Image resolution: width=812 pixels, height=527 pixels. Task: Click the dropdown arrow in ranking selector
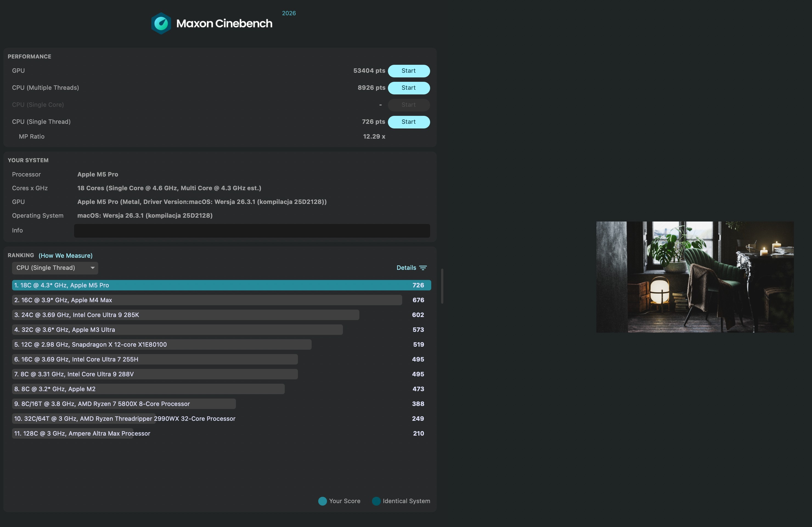pyautogui.click(x=92, y=268)
